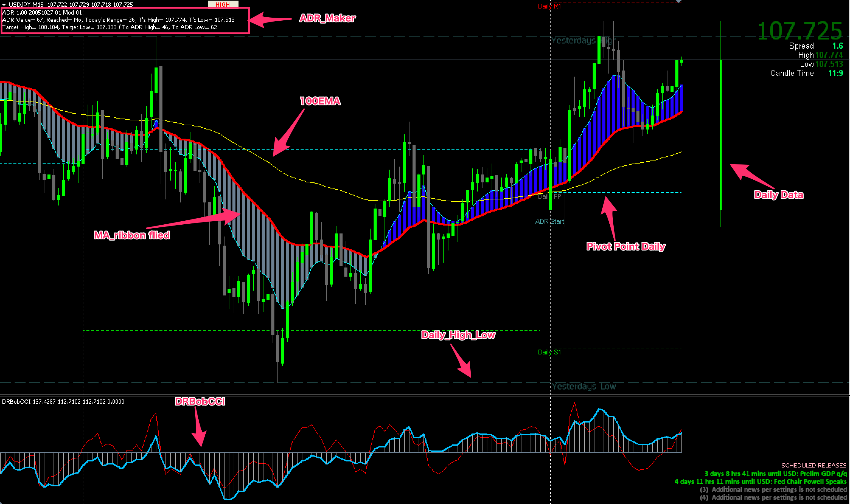850x504 pixels.
Task: Select the Daily R1 level label
Action: point(549,6)
